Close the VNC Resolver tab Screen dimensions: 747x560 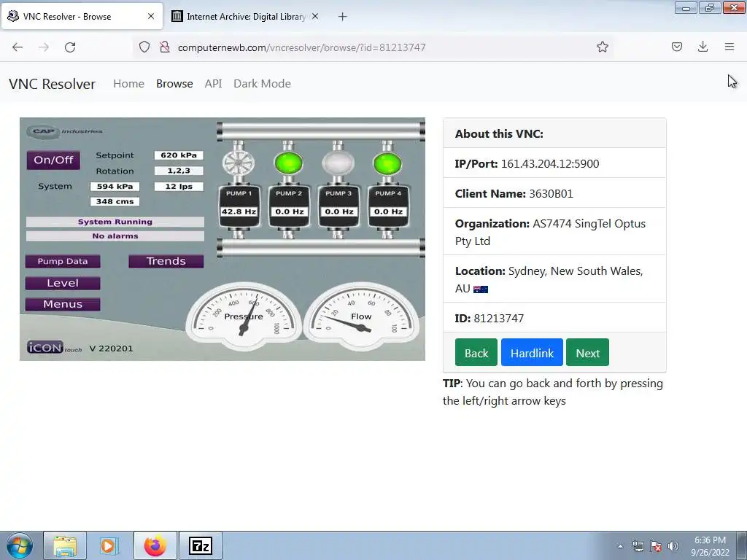pyautogui.click(x=151, y=16)
